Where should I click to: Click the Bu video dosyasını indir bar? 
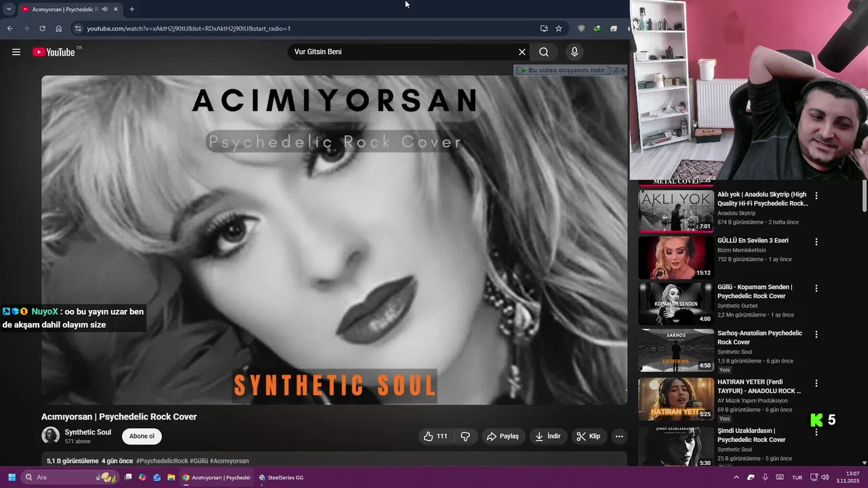pos(563,70)
